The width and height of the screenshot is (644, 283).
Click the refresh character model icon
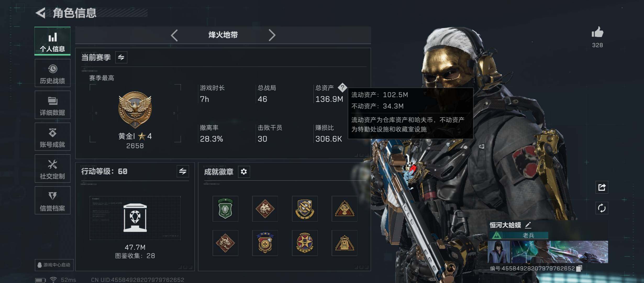[x=602, y=208]
